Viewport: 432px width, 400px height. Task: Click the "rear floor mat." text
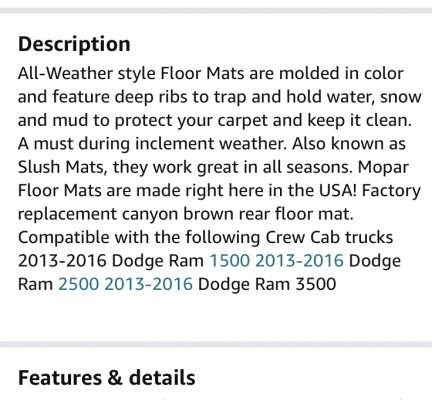coord(296,214)
